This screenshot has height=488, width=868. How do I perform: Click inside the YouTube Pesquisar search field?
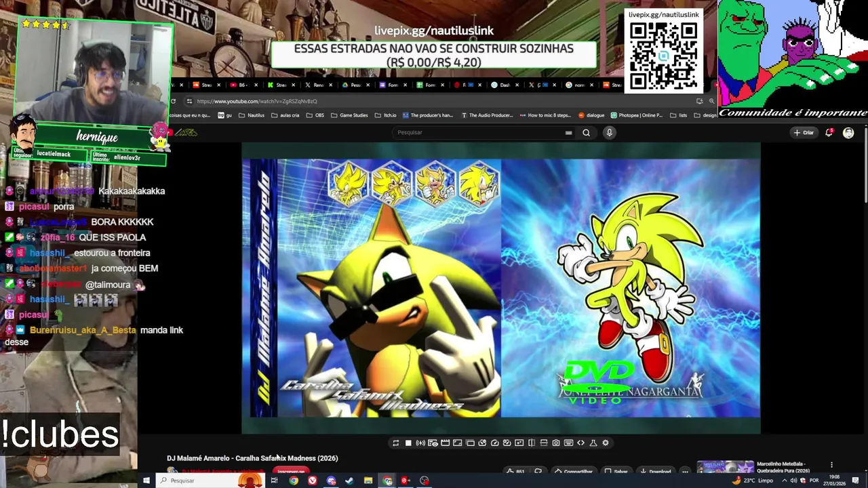pyautogui.click(x=485, y=133)
